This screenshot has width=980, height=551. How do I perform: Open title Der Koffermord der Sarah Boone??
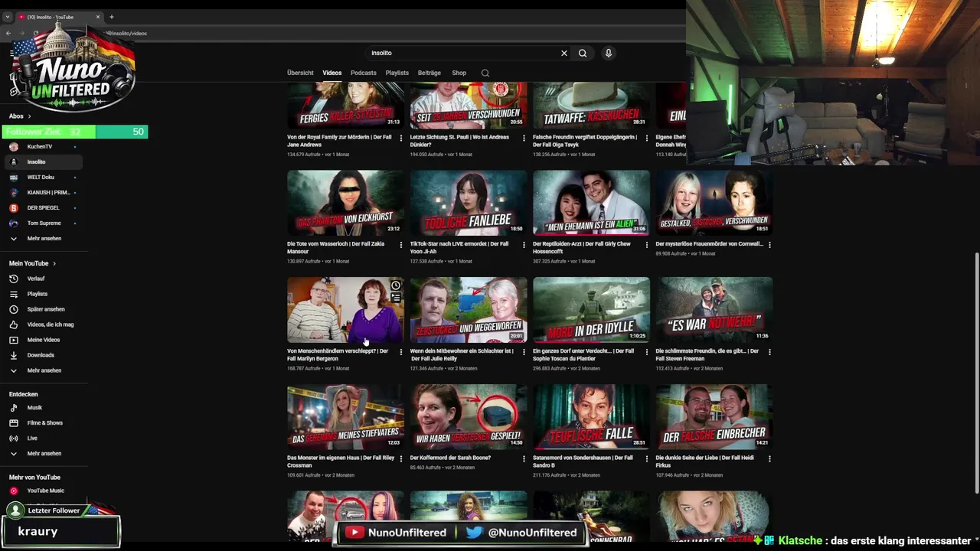[450, 458]
